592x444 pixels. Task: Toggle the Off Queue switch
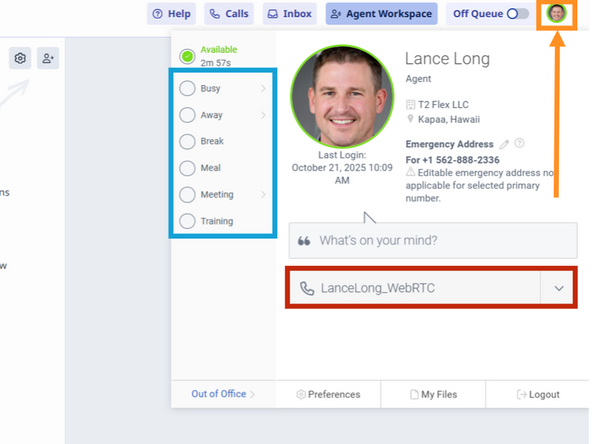coord(518,14)
